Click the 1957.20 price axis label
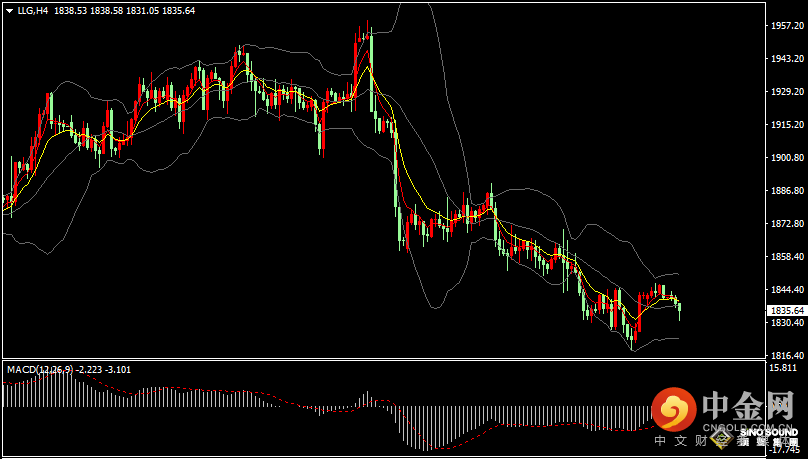Viewport: 808px width, 459px height. tap(784, 26)
